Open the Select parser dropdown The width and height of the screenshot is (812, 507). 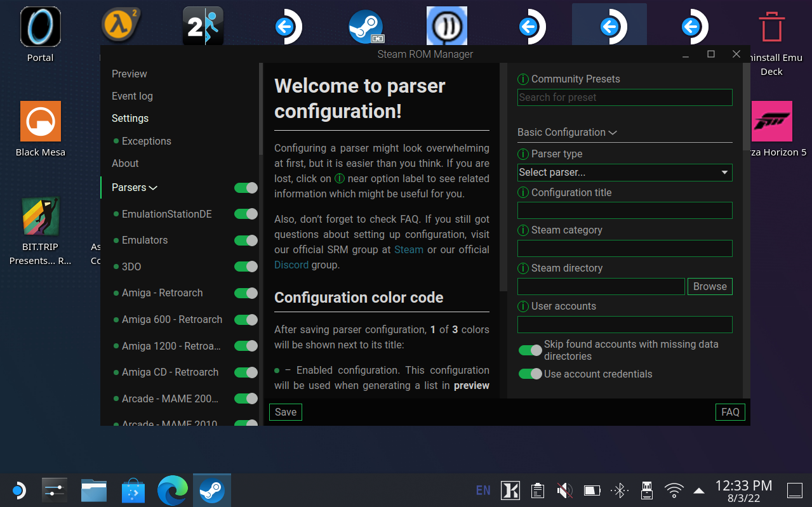625,173
